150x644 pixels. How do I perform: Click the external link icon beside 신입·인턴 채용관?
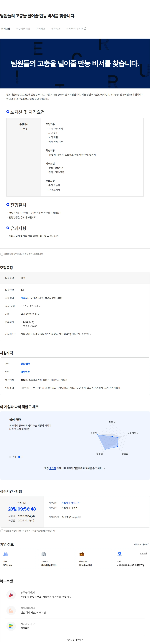[85, 29]
